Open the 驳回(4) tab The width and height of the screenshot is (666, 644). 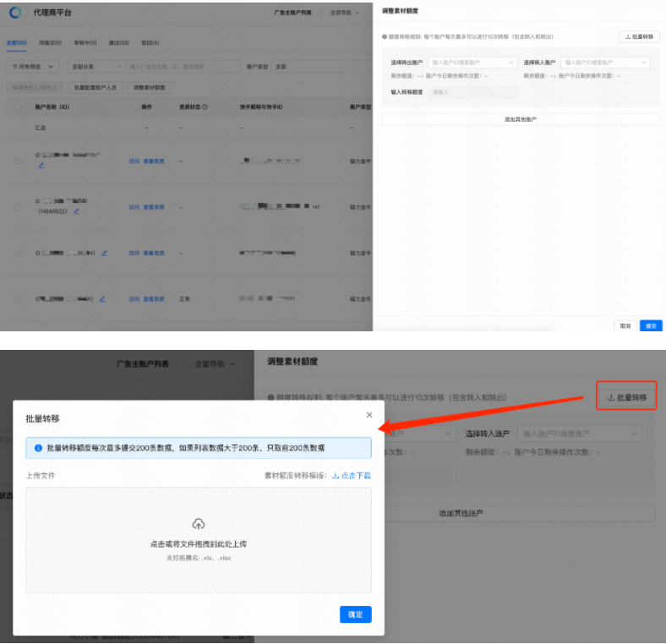click(150, 42)
